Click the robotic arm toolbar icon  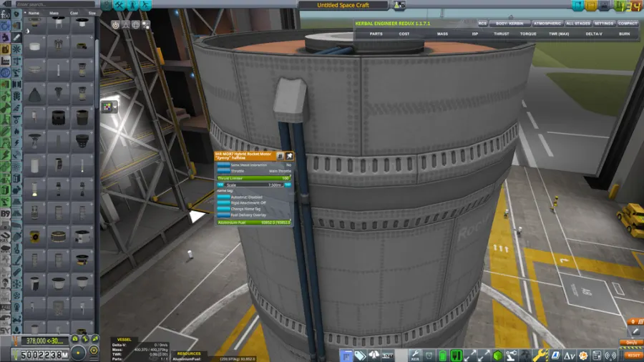click(x=512, y=356)
